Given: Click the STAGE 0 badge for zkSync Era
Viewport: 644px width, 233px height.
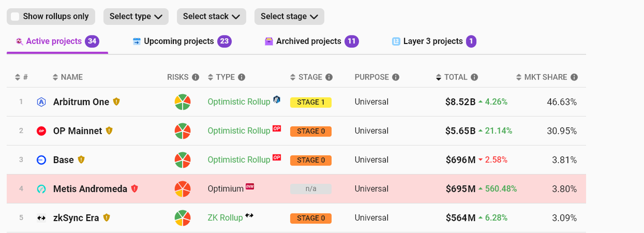Looking at the screenshot, I should click(311, 218).
